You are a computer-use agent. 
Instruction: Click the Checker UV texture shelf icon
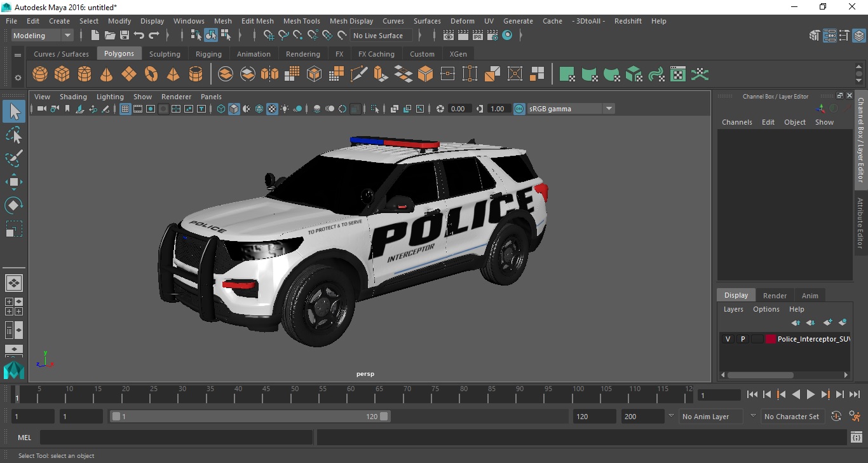coord(679,74)
